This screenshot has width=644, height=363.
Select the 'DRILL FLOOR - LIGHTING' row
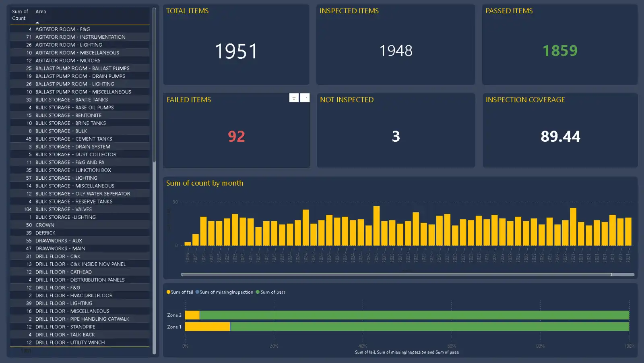64,303
